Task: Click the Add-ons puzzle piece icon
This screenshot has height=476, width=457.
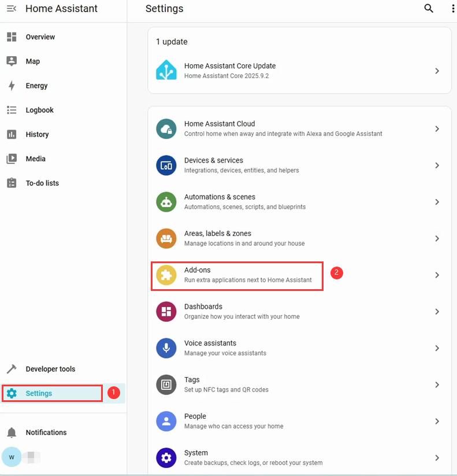Action: tap(166, 275)
